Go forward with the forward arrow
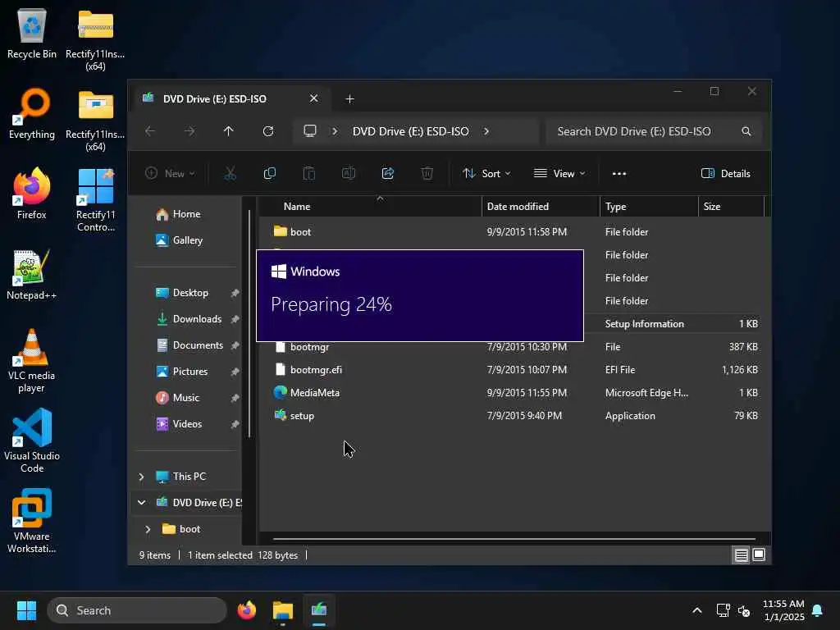The height and width of the screenshot is (630, 840). click(189, 131)
